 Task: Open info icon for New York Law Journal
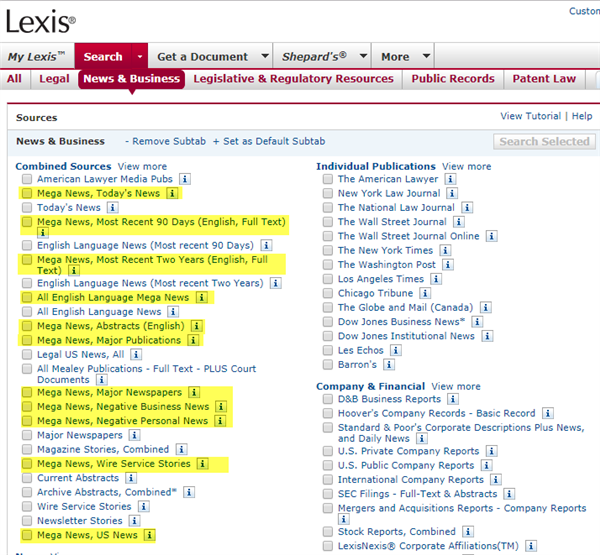coord(452,193)
